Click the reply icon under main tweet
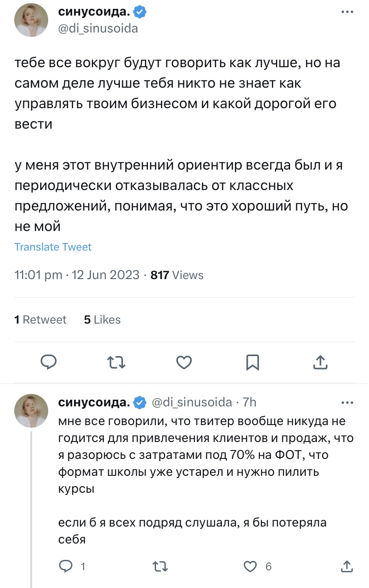This screenshot has height=588, width=369. 48,363
